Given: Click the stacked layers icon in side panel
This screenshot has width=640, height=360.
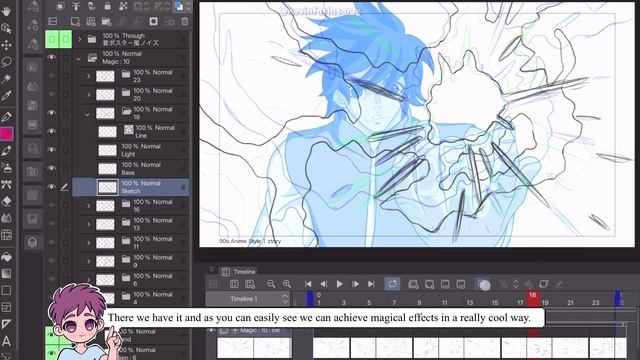Looking at the screenshot, I should tap(33, 242).
